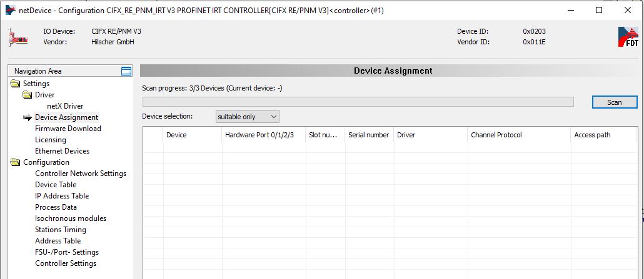Start a device scan with Scan button
644x279 pixels.
click(x=615, y=102)
